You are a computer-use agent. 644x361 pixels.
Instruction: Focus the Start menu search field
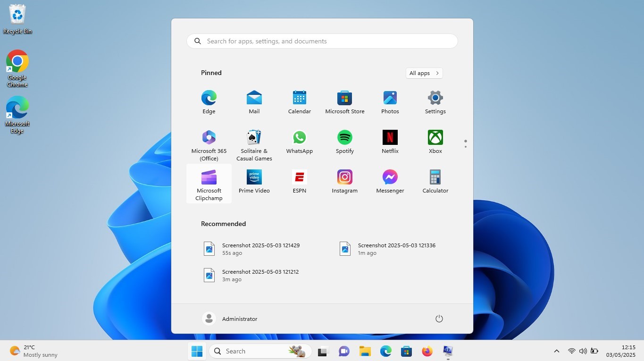(322, 41)
